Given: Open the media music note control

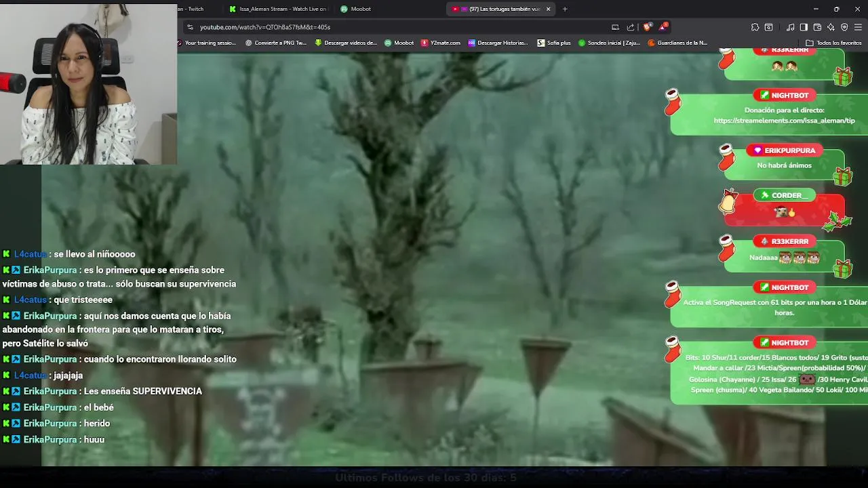Looking at the screenshot, I should pyautogui.click(x=790, y=27).
